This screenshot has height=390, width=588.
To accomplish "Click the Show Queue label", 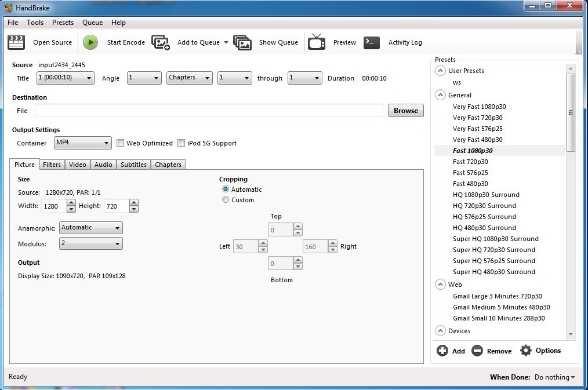I will [x=278, y=42].
